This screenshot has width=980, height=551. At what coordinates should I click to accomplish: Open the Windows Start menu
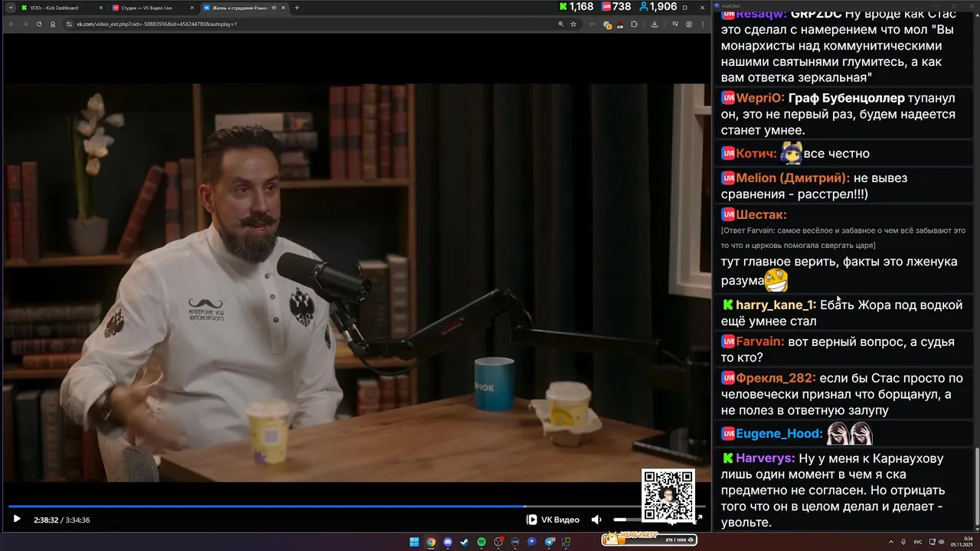coord(414,542)
